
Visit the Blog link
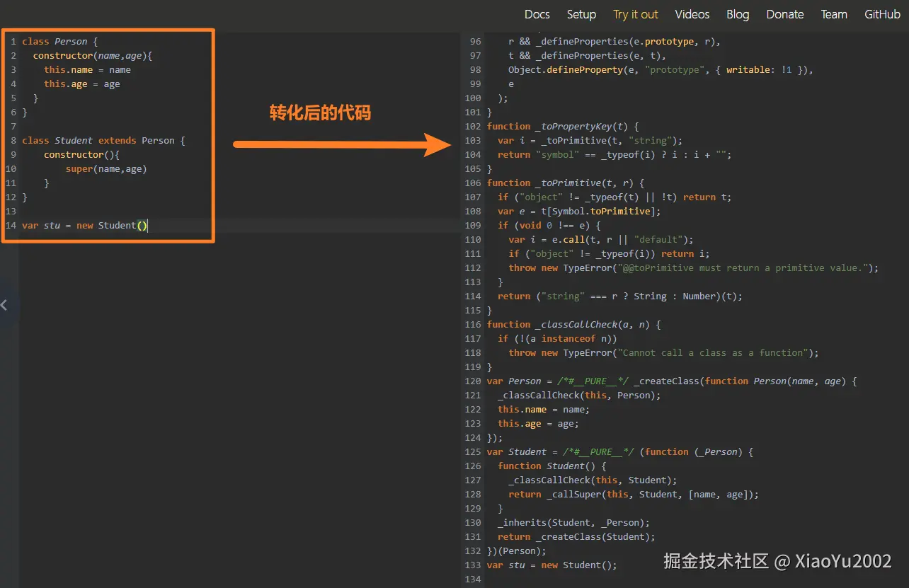[737, 14]
